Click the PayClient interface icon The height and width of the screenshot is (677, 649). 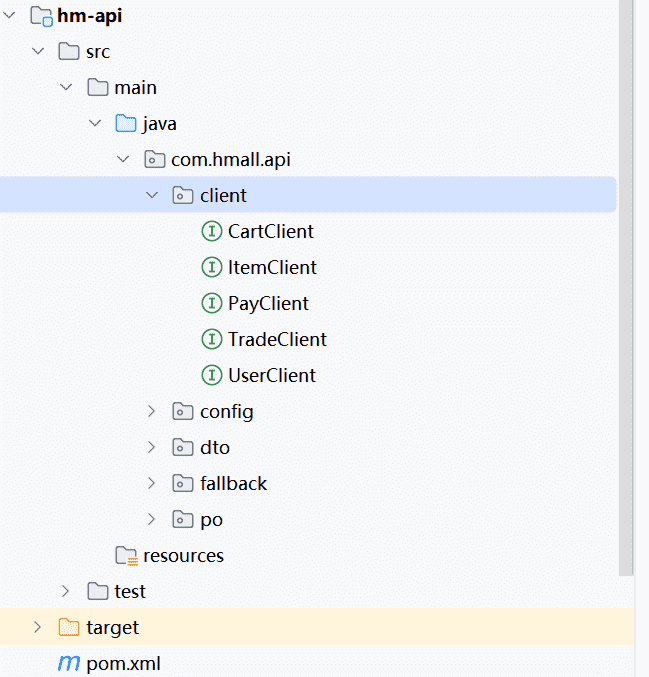tap(211, 303)
